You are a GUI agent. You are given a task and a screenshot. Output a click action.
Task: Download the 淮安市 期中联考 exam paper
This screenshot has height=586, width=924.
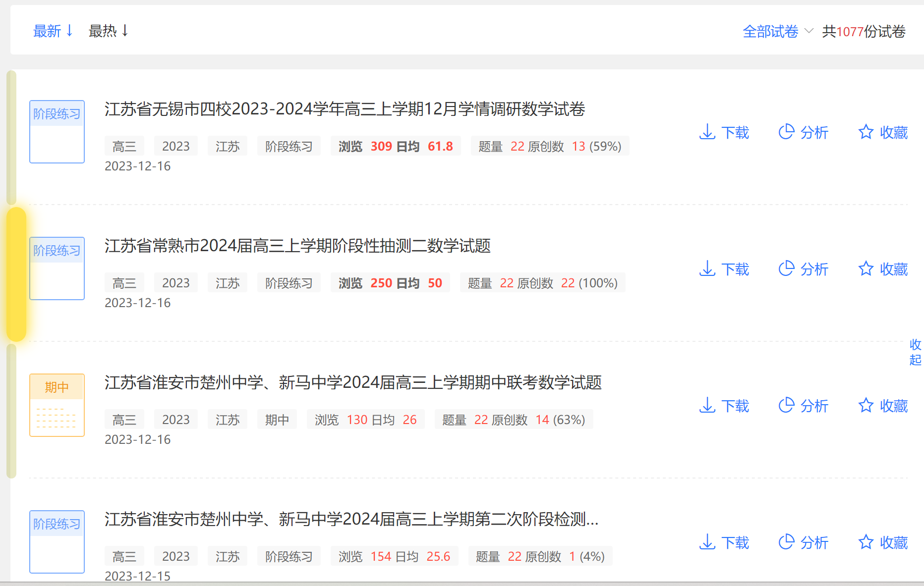point(724,406)
